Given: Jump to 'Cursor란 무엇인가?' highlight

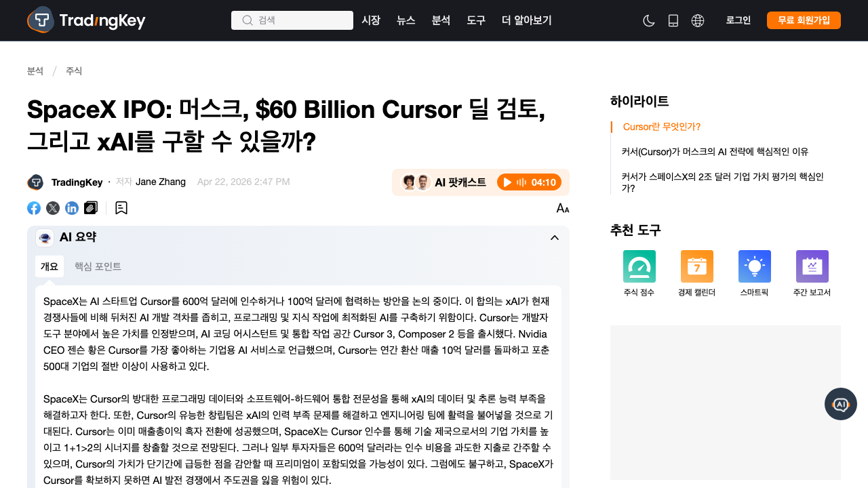Looking at the screenshot, I should pyautogui.click(x=662, y=127).
